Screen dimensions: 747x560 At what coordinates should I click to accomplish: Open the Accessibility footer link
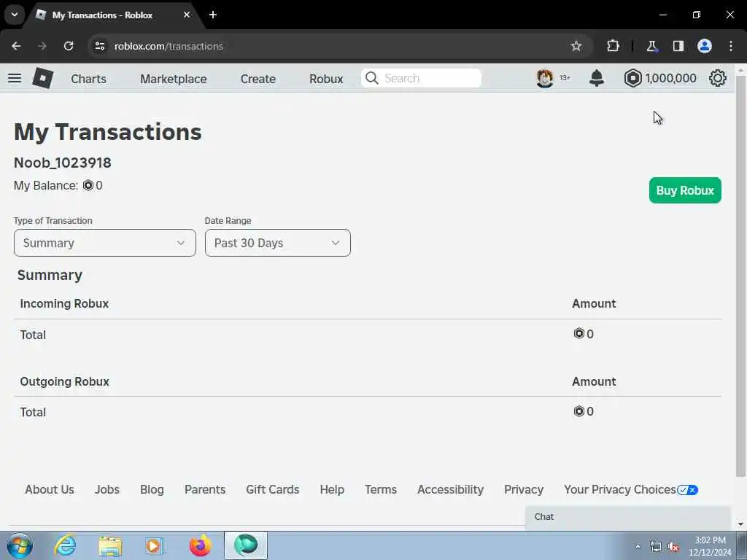pos(451,489)
